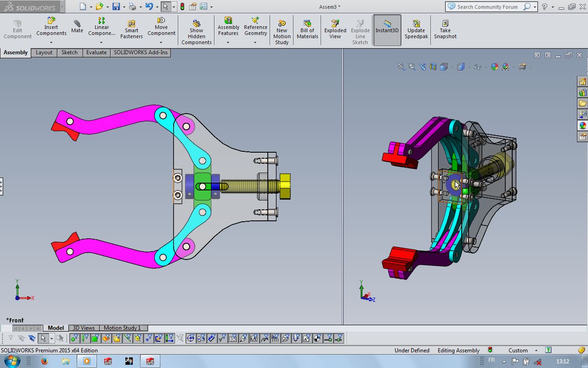Screen dimensions: 588x368
Task: Switch to the Assembly tab
Action: [16, 52]
